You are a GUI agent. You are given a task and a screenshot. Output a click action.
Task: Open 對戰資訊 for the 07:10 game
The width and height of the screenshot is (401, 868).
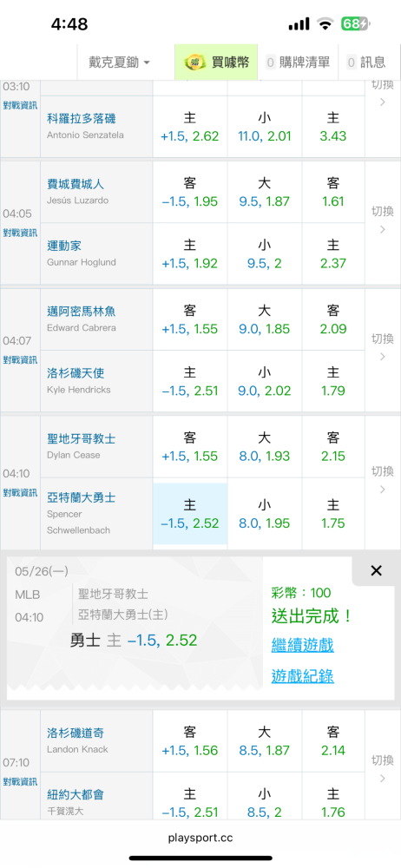pos(20,782)
